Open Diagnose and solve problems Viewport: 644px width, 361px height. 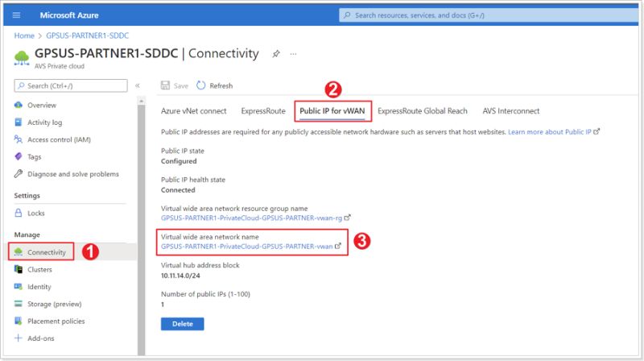73,174
